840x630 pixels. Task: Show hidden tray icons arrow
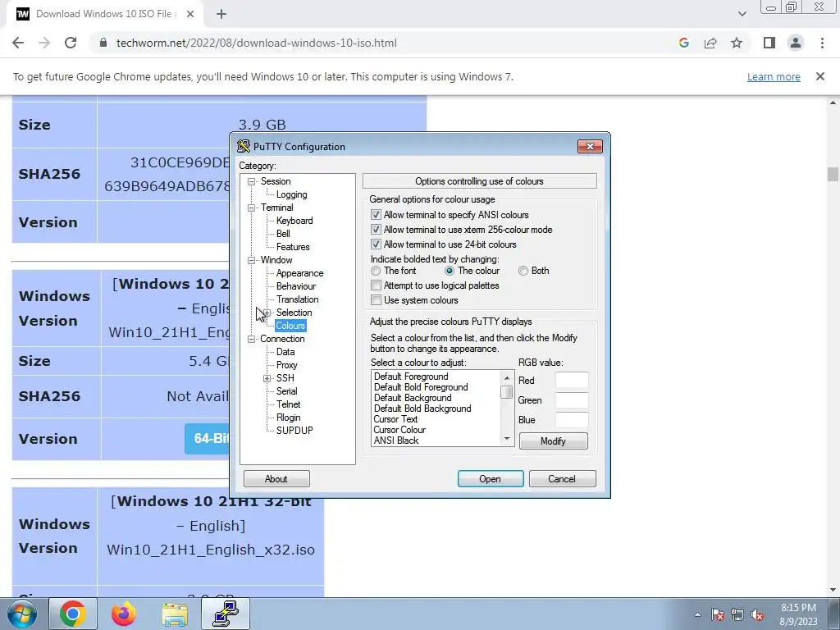pos(697,614)
